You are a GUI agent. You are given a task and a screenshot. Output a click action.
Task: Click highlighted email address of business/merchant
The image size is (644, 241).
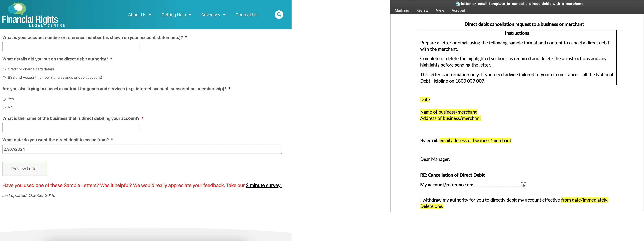(x=475, y=140)
